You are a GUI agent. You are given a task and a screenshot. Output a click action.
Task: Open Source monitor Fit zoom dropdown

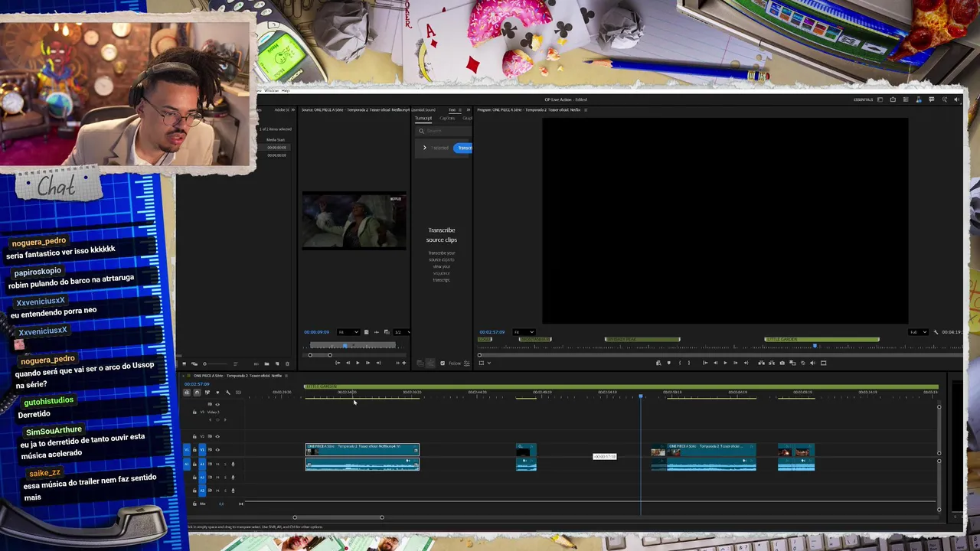point(348,332)
